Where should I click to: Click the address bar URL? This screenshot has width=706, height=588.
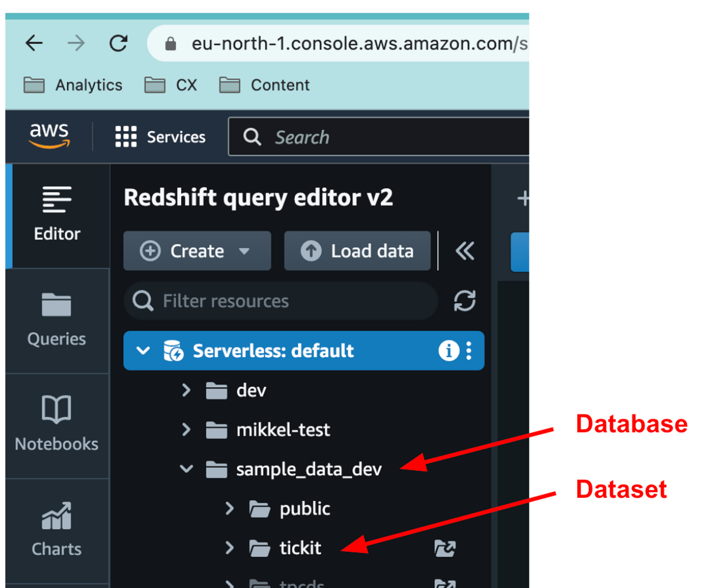pos(359,44)
